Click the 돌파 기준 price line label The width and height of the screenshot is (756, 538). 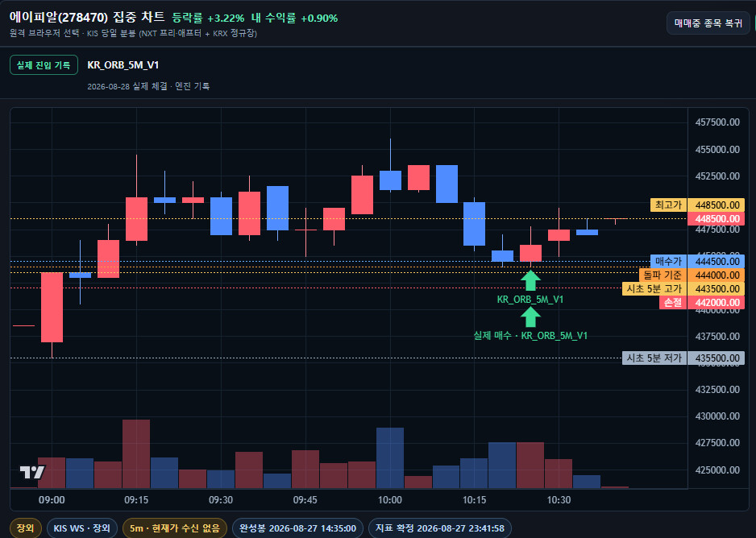[663, 275]
